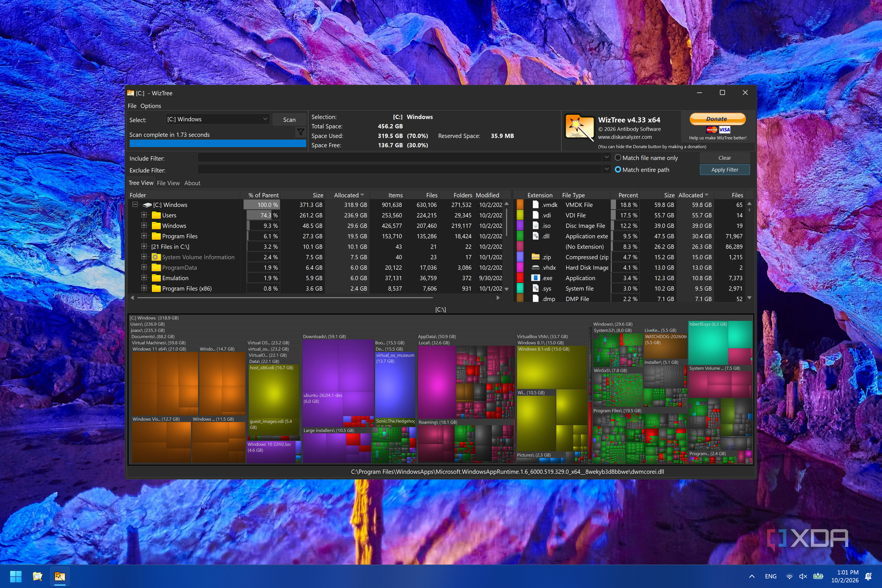Click the purple .iso color swatch
Image resolution: width=882 pixels, height=588 pixels.
[x=520, y=226]
